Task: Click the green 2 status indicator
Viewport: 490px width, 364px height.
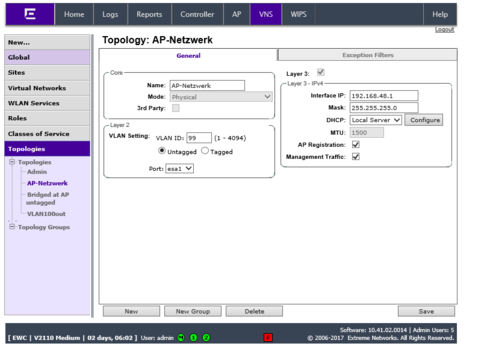Action: coord(206,338)
